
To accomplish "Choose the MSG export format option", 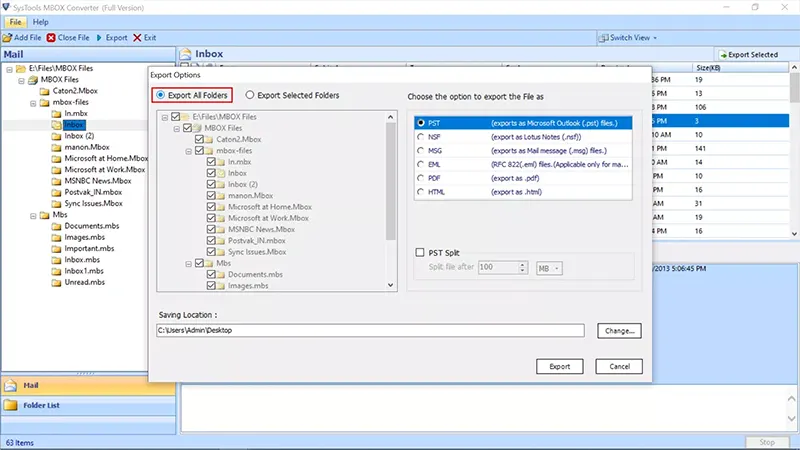I will click(x=420, y=151).
